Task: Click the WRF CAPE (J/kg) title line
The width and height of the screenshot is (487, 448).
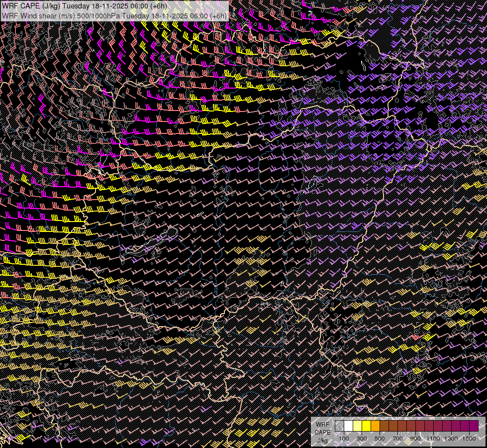Action: pos(84,6)
